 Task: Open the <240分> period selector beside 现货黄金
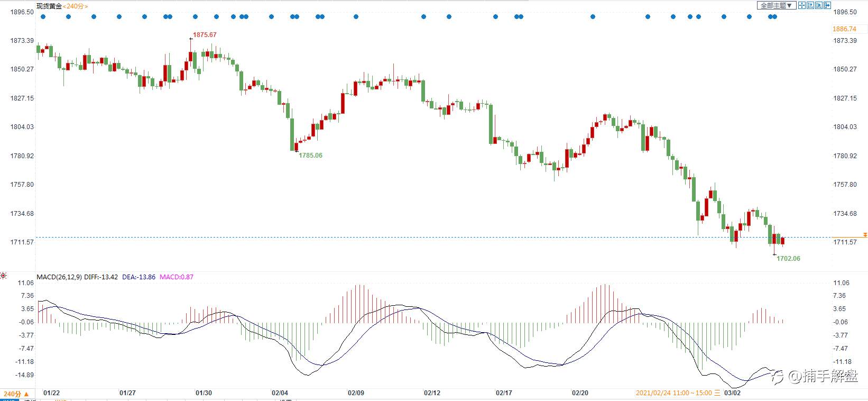pos(76,6)
